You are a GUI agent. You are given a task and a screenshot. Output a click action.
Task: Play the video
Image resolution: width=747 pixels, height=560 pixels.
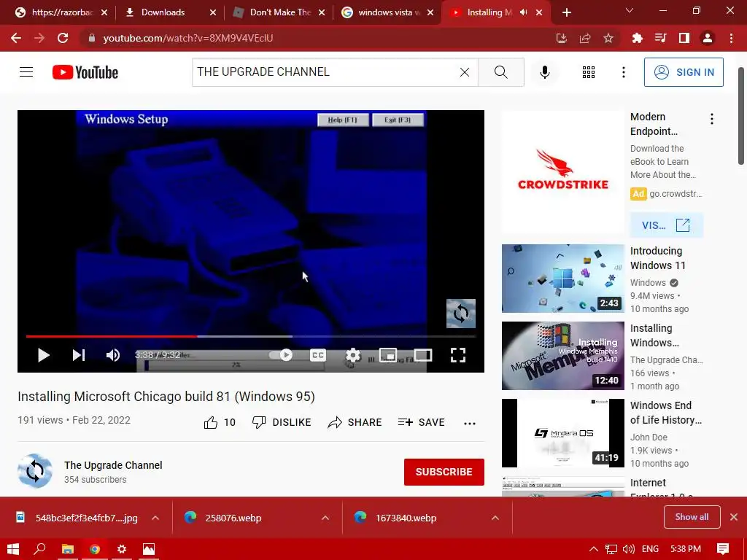pyautogui.click(x=43, y=355)
